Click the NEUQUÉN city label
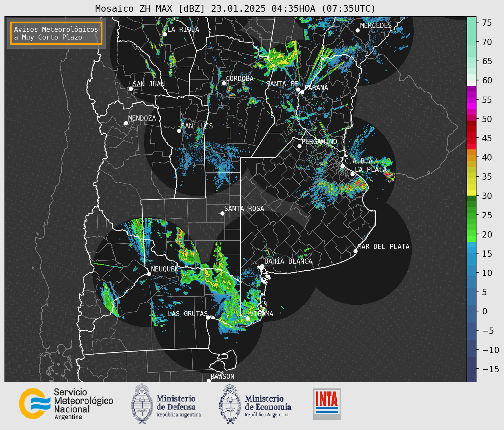The image size is (504, 430). 165,269
